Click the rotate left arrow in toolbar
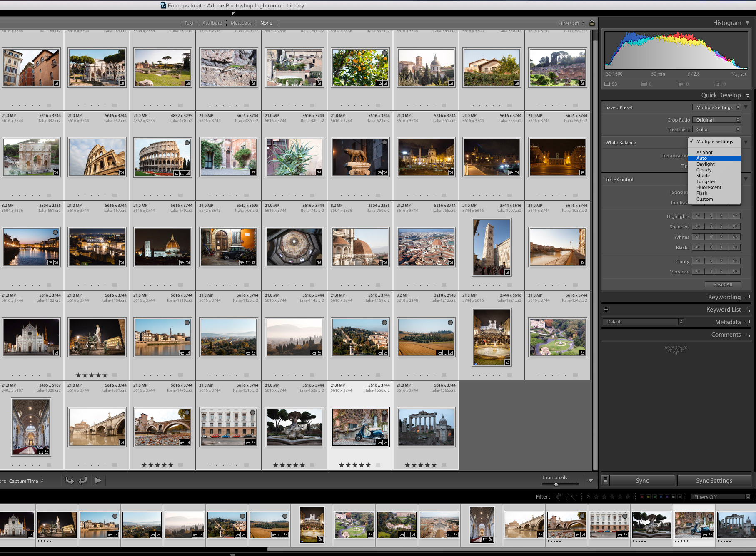The width and height of the screenshot is (756, 556). [70, 481]
